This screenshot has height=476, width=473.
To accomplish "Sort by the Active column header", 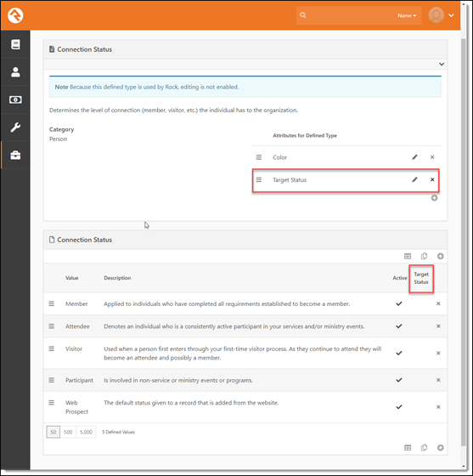I will point(400,278).
